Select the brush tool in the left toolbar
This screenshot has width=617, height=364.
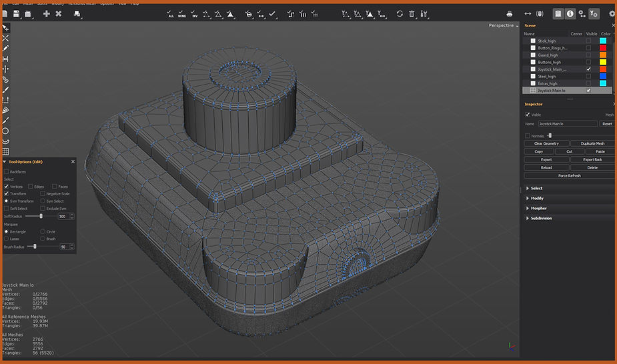coord(5,90)
